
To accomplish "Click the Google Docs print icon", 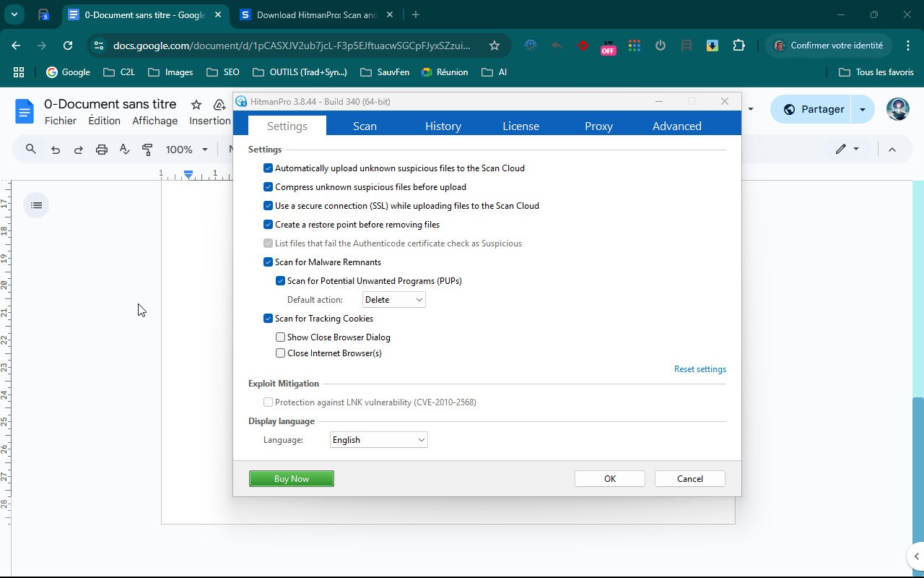I will click(102, 150).
